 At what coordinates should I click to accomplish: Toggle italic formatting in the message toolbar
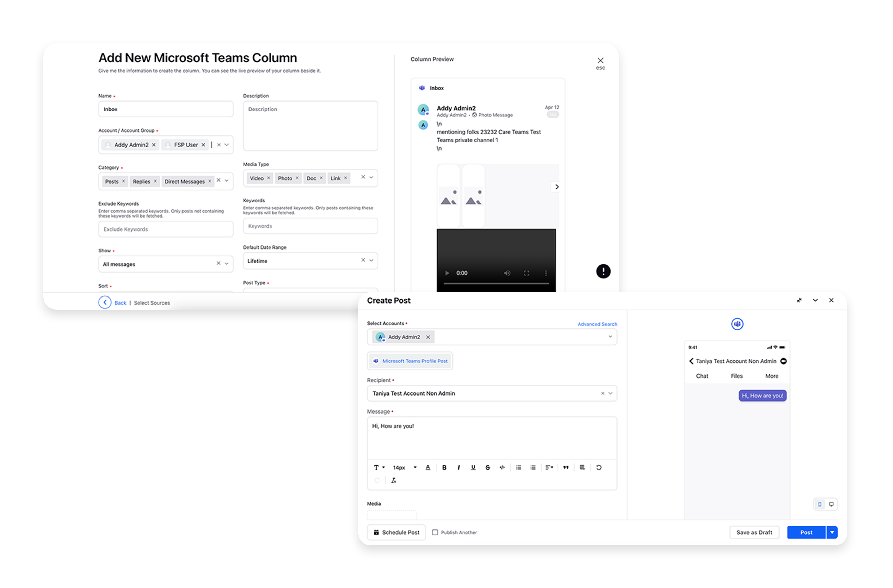point(458,467)
